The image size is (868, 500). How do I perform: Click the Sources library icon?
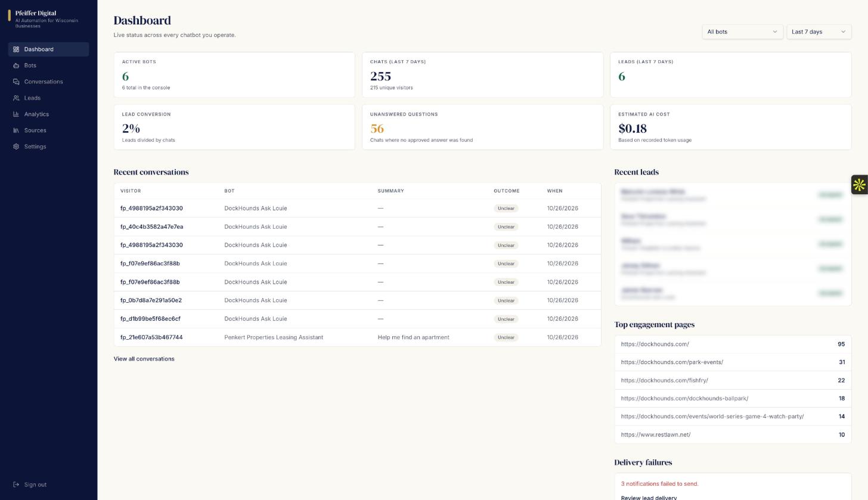coord(16,131)
